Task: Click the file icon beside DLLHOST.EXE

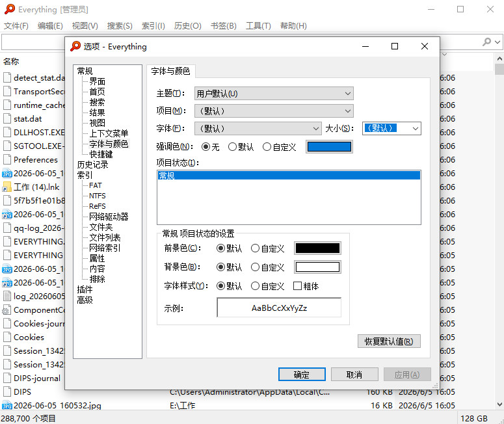Action: 7,133
